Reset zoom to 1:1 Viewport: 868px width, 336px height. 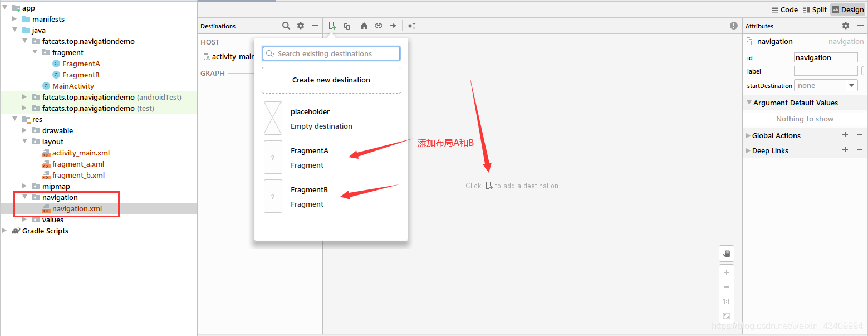click(727, 301)
